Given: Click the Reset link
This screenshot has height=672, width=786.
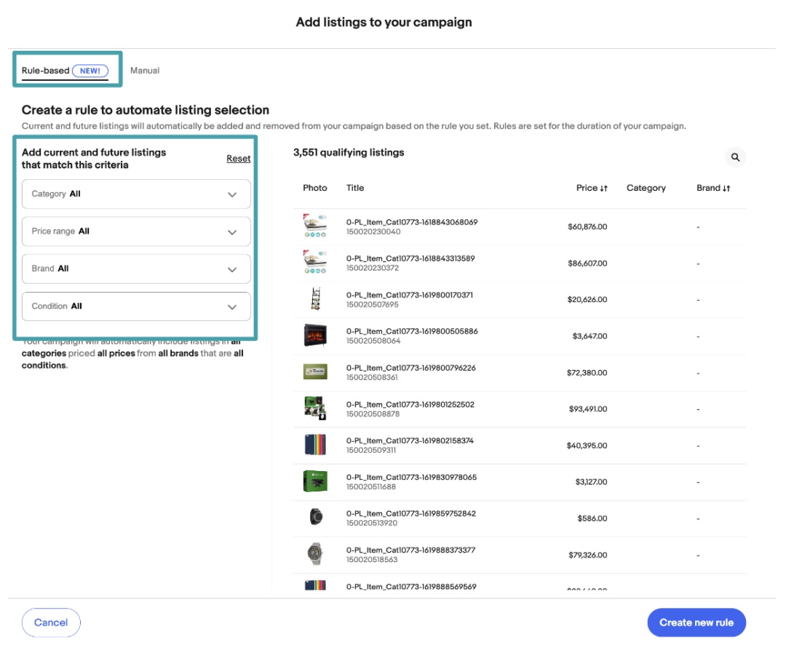Looking at the screenshot, I should click(x=238, y=159).
